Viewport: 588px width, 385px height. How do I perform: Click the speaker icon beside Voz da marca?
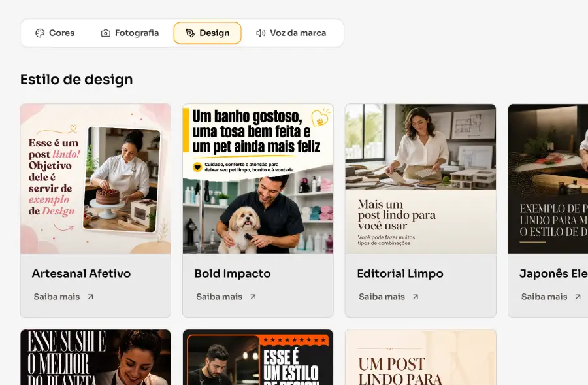pos(261,33)
